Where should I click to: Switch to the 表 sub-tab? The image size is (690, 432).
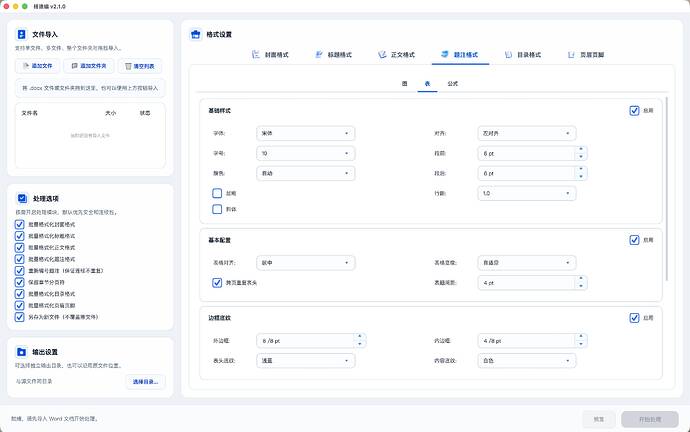427,84
